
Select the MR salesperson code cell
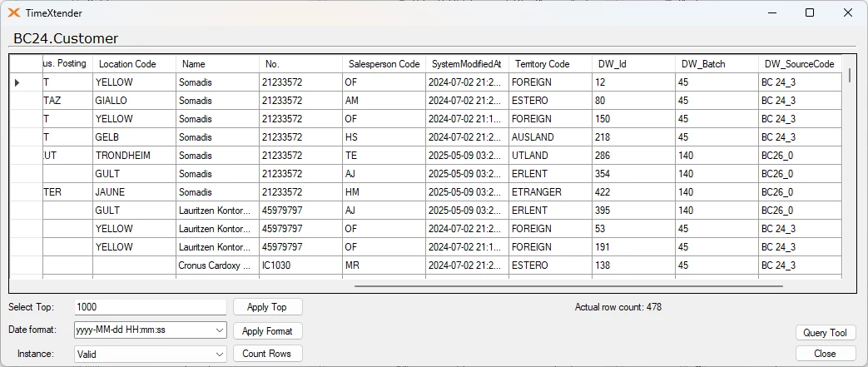tap(384, 265)
